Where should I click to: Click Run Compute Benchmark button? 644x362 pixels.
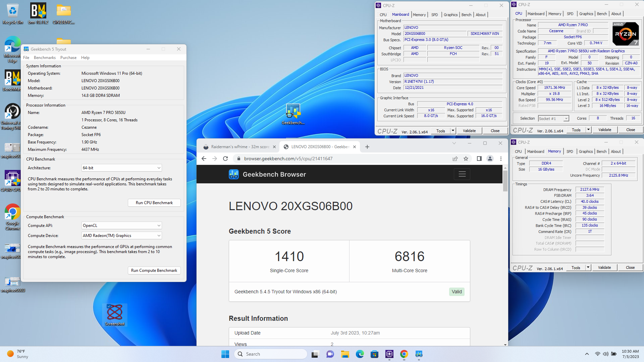pos(154,270)
